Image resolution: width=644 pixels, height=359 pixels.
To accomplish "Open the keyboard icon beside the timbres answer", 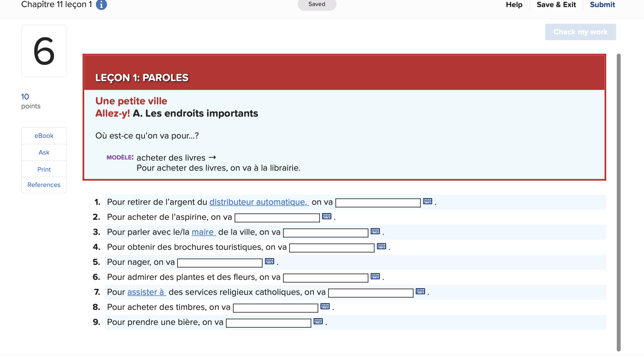I will click(326, 306).
